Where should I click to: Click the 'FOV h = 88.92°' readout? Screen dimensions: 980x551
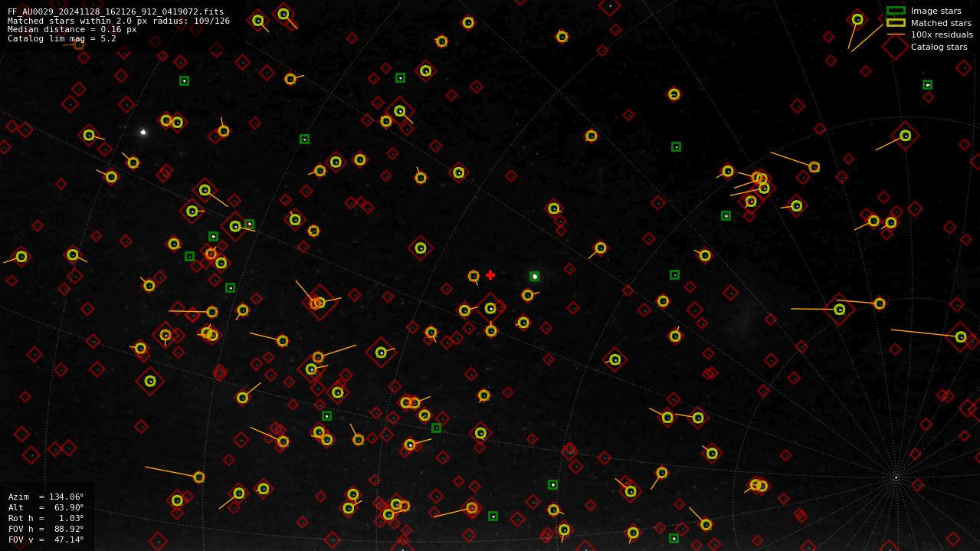pos(46,529)
